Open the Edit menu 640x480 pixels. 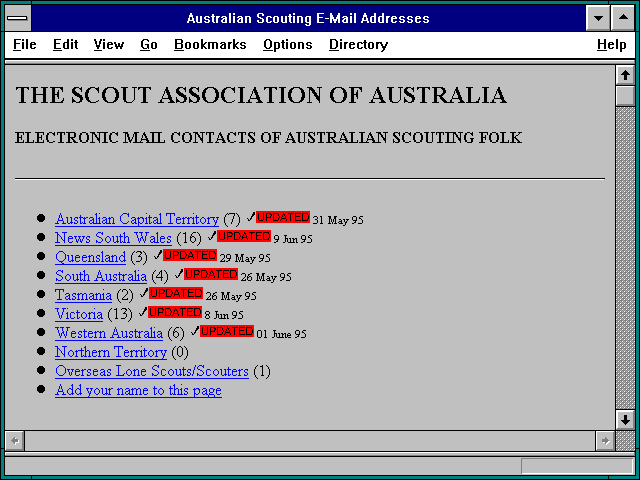pyautogui.click(x=65, y=44)
